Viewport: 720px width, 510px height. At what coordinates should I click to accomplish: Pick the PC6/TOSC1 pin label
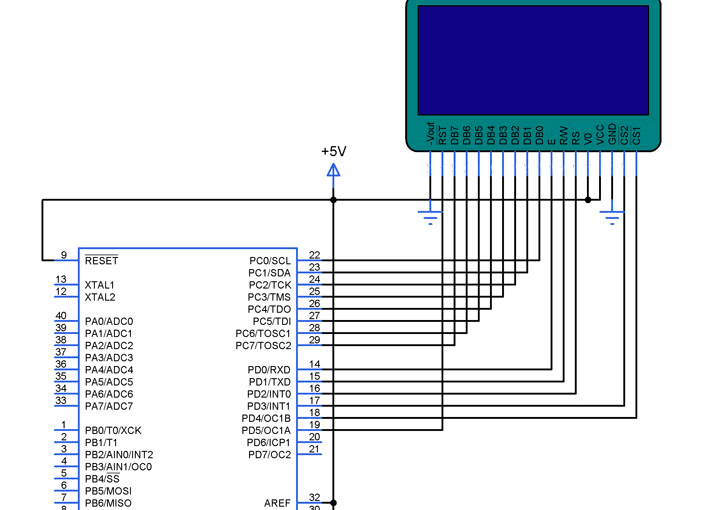click(x=263, y=333)
